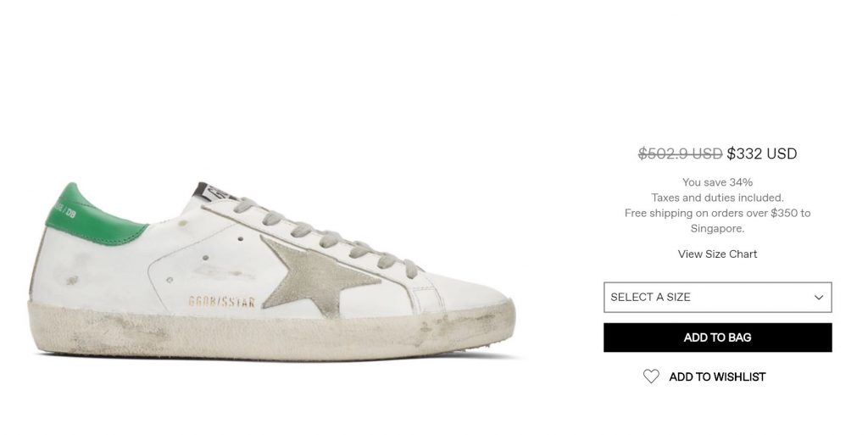868x435 pixels.
Task: Click the 'You save 34%' text
Action: click(x=717, y=181)
